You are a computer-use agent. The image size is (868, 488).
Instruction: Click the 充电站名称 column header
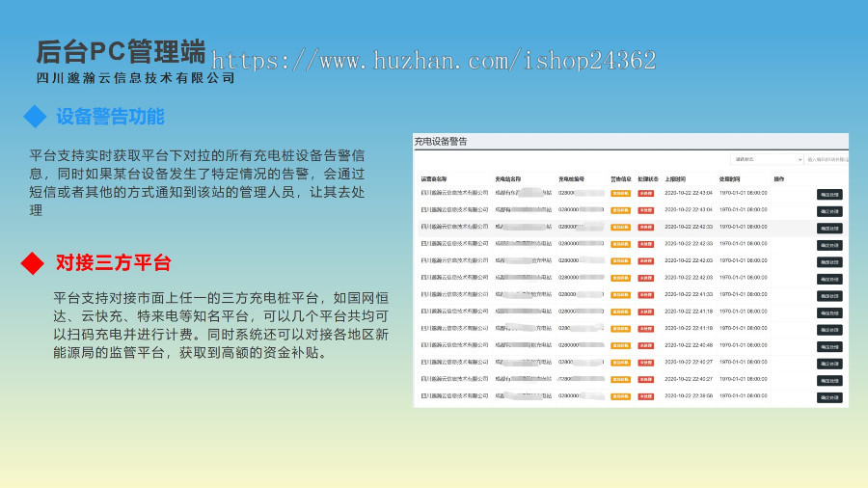pos(507,179)
